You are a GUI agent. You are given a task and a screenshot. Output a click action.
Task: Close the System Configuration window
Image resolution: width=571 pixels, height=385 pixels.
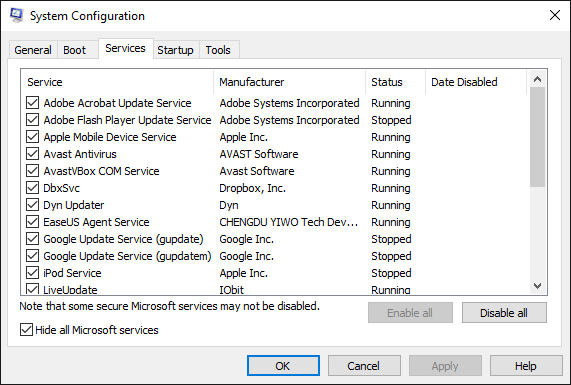(x=555, y=15)
